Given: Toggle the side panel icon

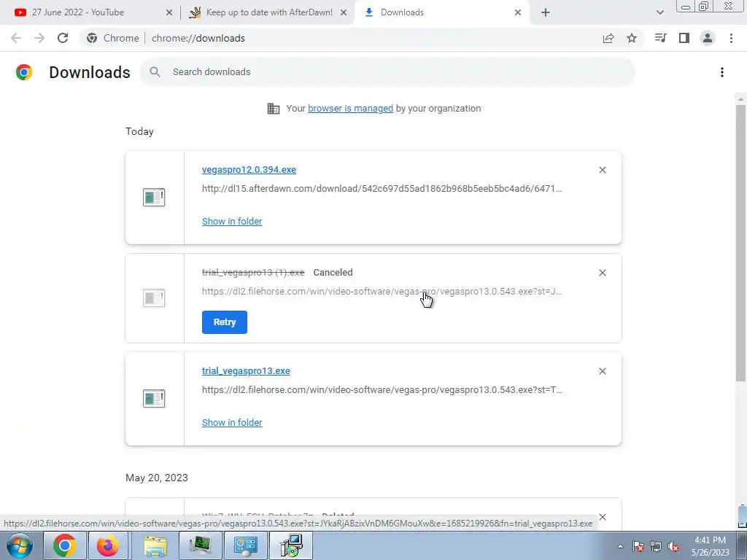Looking at the screenshot, I should pyautogui.click(x=684, y=38).
